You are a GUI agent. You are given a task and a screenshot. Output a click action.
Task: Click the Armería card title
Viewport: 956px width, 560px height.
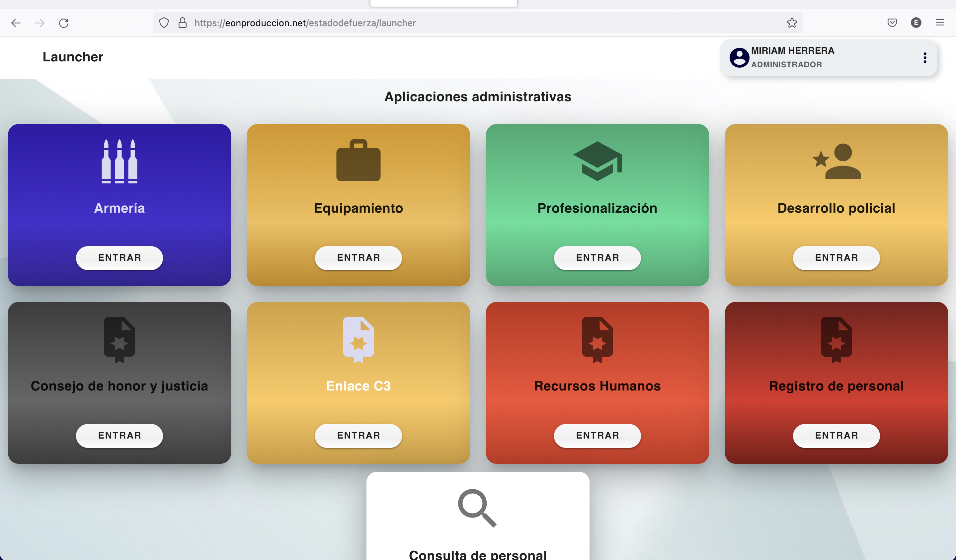point(119,208)
